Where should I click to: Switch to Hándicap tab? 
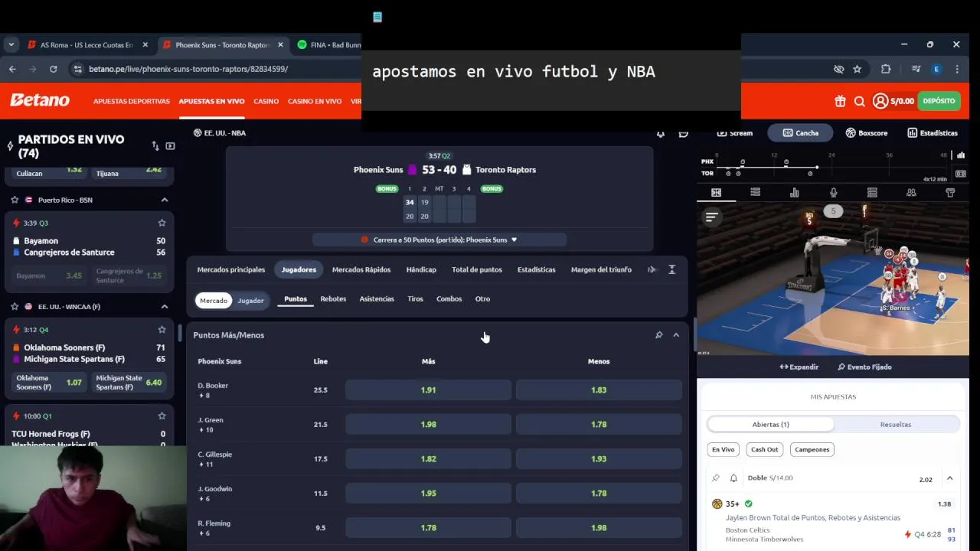pyautogui.click(x=421, y=269)
